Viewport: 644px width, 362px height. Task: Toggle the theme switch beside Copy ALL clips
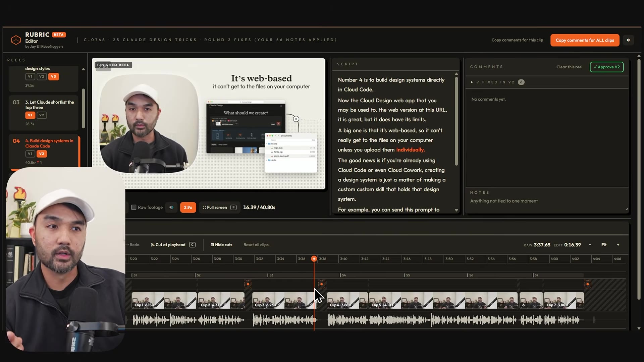pyautogui.click(x=629, y=40)
